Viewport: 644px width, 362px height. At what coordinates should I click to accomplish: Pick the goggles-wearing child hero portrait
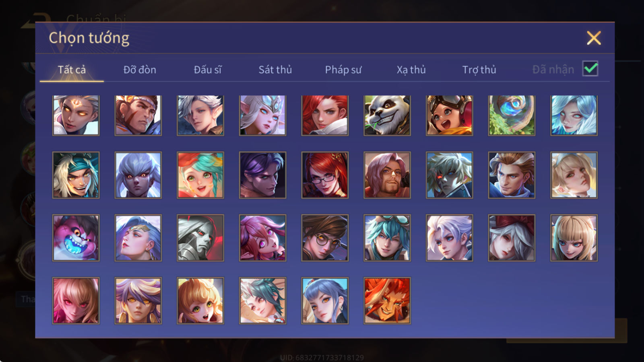tap(449, 115)
